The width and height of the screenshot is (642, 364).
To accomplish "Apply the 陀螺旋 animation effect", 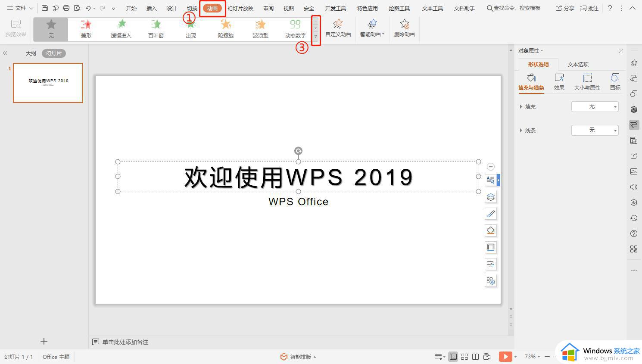I will click(x=226, y=29).
